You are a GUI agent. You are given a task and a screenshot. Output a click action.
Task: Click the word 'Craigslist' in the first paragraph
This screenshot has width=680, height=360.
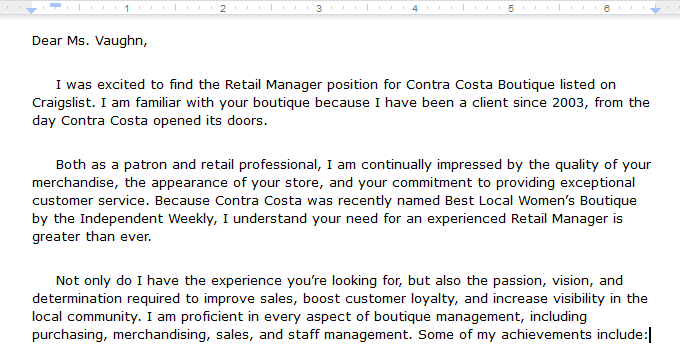[63, 103]
